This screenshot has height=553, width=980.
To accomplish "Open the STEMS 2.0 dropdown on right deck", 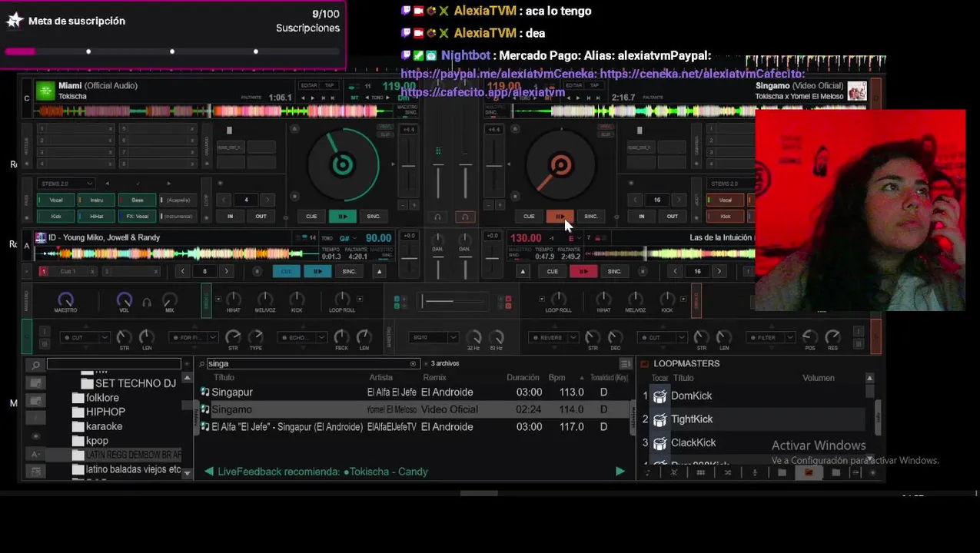I will (731, 184).
